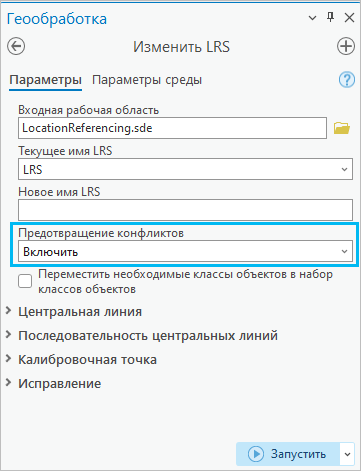
Task: Browse workspace with the folder icon
Action: click(x=342, y=128)
